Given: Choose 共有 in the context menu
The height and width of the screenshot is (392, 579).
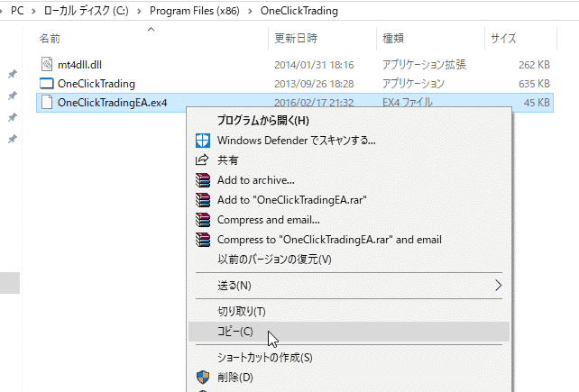Looking at the screenshot, I should tap(349, 160).
